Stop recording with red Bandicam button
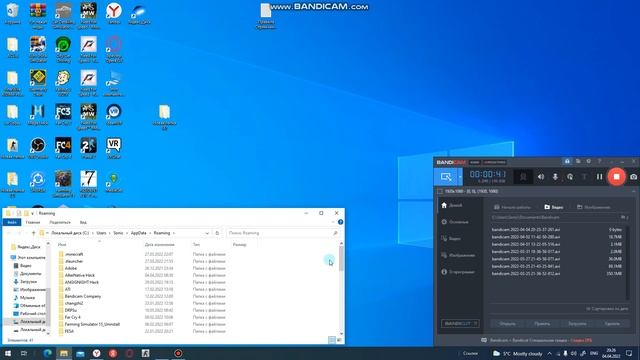The image size is (640, 360). 617,177
